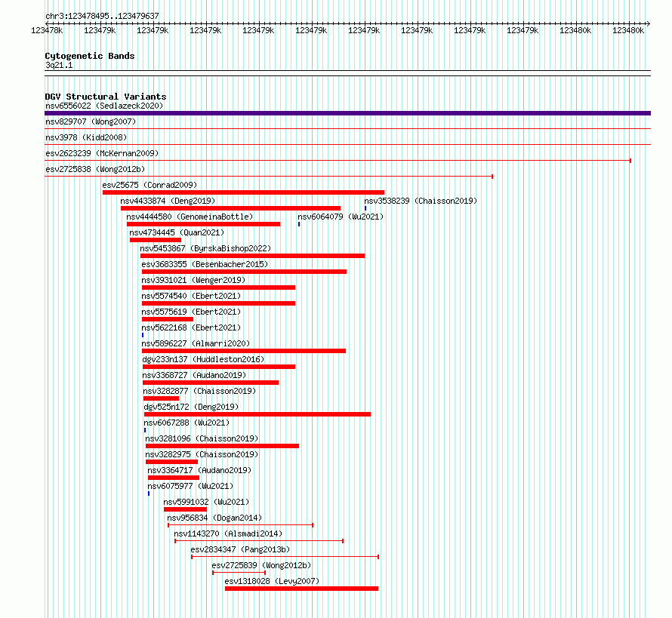The height and width of the screenshot is (618, 672).
Task: Click nsv4433874 (Deng2019) label
Action: [168, 201]
